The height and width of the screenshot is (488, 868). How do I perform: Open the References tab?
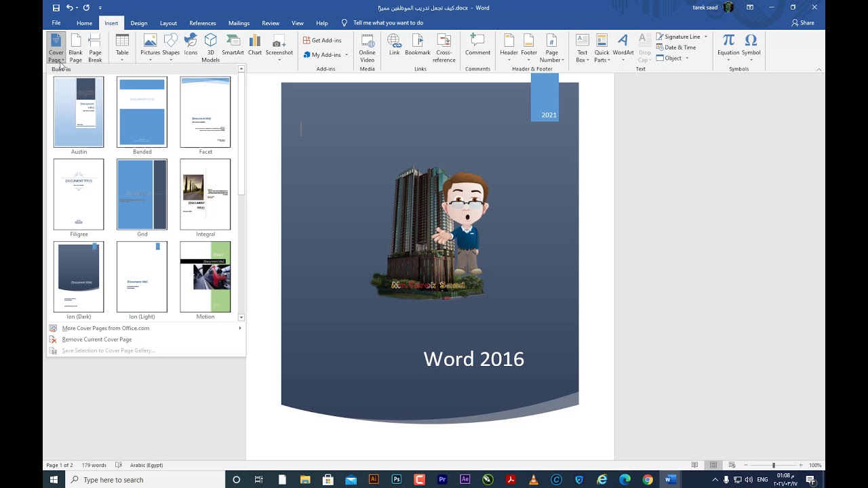[x=203, y=23]
